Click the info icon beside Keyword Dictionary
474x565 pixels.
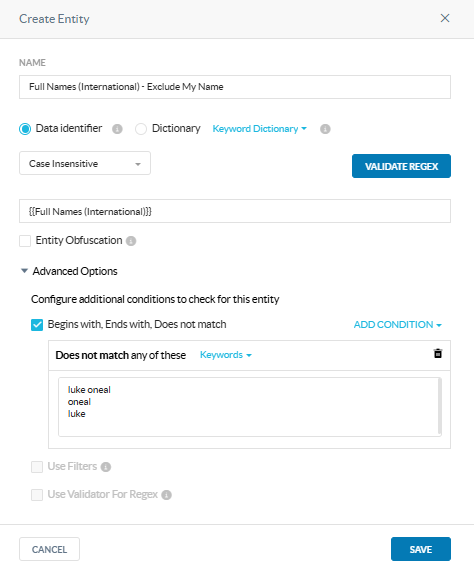(325, 129)
